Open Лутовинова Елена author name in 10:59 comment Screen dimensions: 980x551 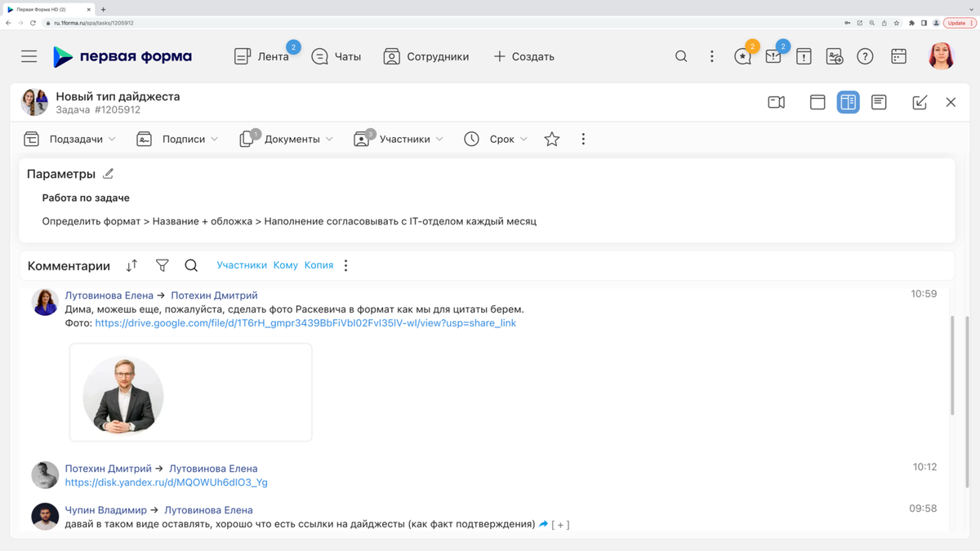109,295
